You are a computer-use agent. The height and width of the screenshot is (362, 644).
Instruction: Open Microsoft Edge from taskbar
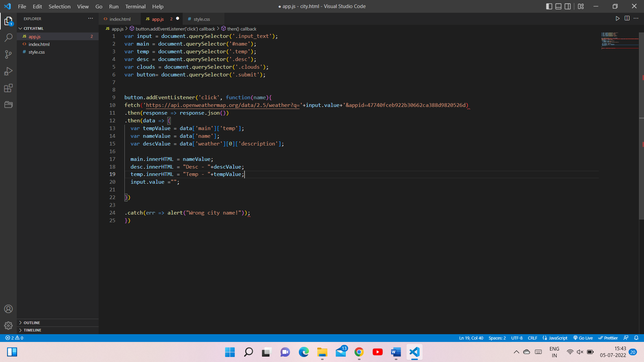(304, 352)
